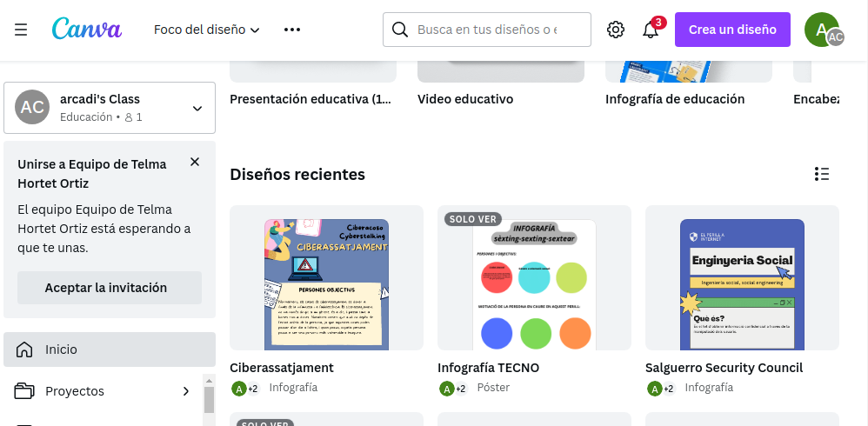Screen dimensions: 868x426
Task: Click the Crea un diseño button
Action: pyautogui.click(x=732, y=30)
